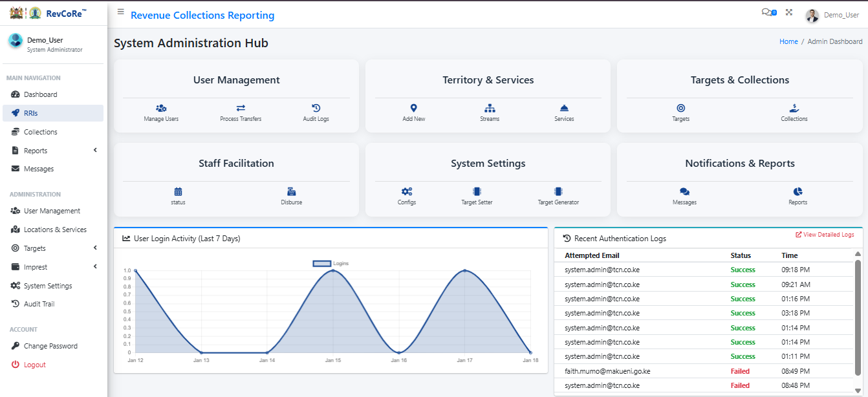Click the Add New location pin icon
868x397 pixels.
(413, 109)
